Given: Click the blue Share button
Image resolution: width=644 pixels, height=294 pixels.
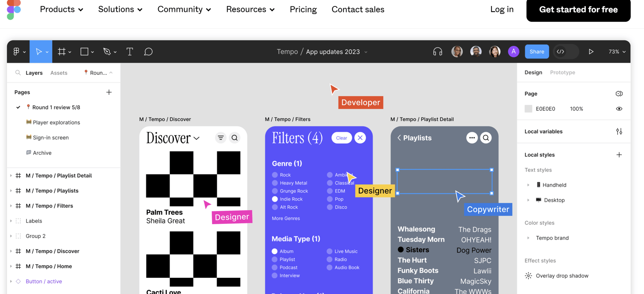Looking at the screenshot, I should [x=536, y=51].
